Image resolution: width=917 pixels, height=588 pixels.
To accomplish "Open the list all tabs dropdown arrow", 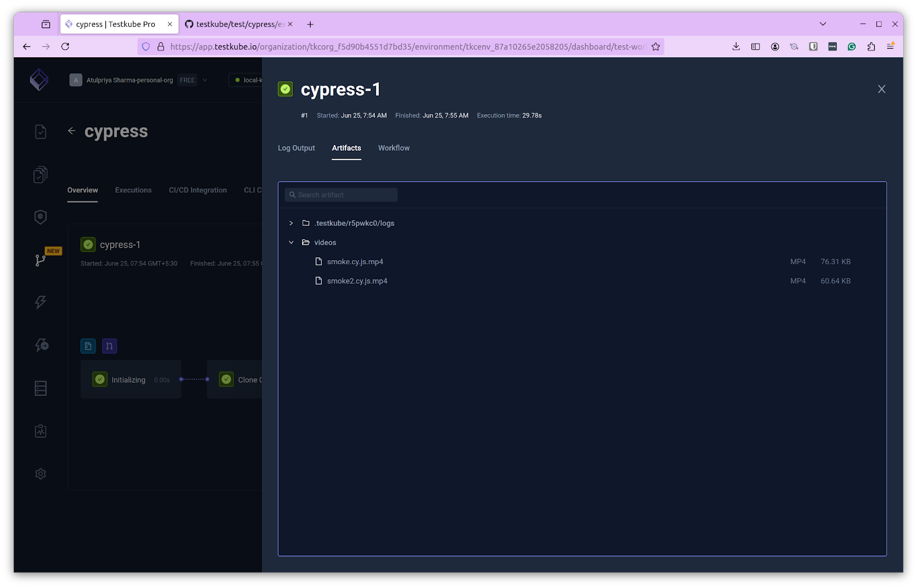I will point(823,24).
